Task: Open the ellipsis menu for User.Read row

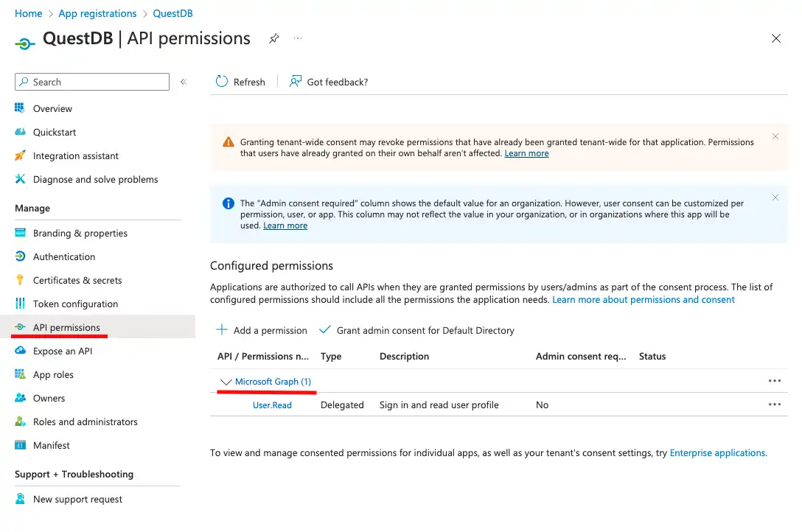Action: coord(775,404)
